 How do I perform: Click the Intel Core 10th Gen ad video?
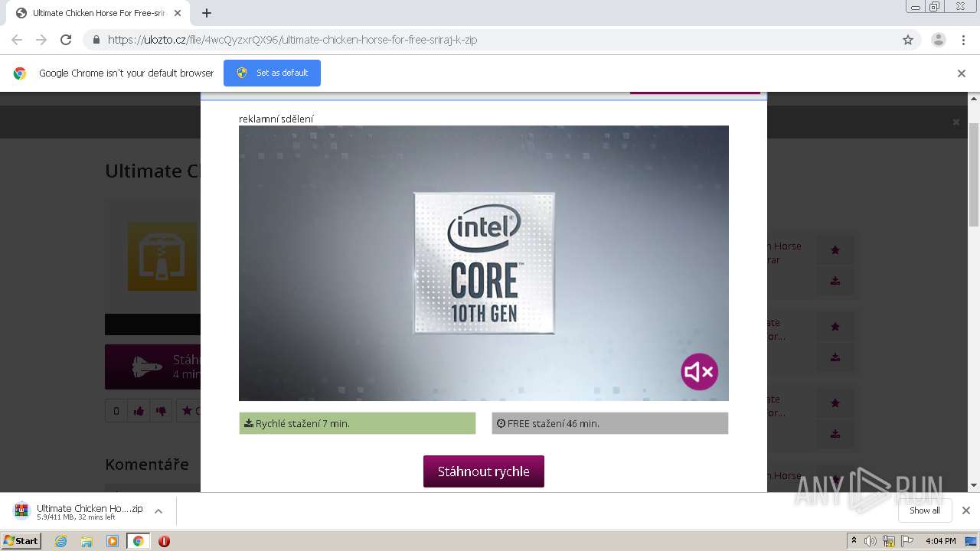tap(484, 263)
